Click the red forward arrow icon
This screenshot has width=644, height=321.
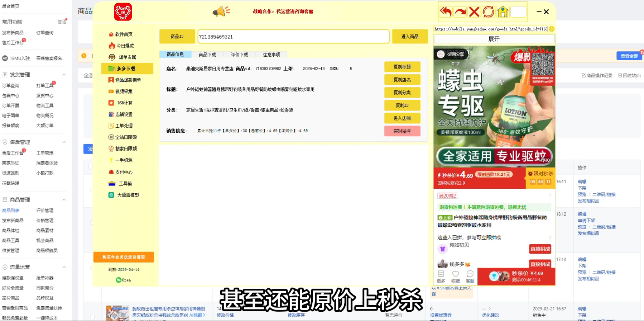point(460,12)
